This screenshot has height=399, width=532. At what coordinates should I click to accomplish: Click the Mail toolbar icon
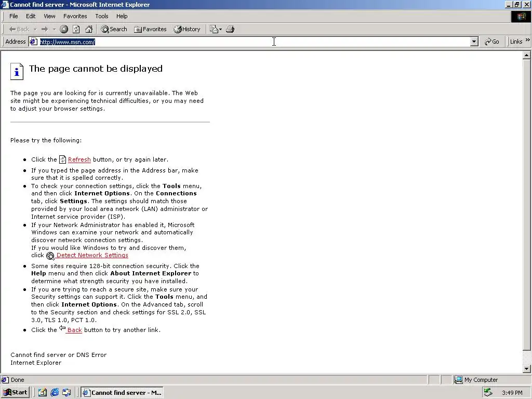point(216,29)
